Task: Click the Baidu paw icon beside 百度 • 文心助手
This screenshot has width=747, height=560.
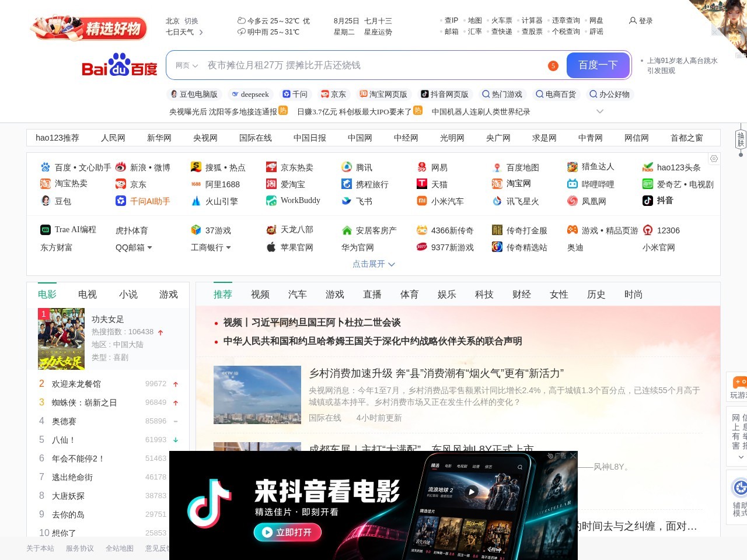Action: (x=46, y=167)
